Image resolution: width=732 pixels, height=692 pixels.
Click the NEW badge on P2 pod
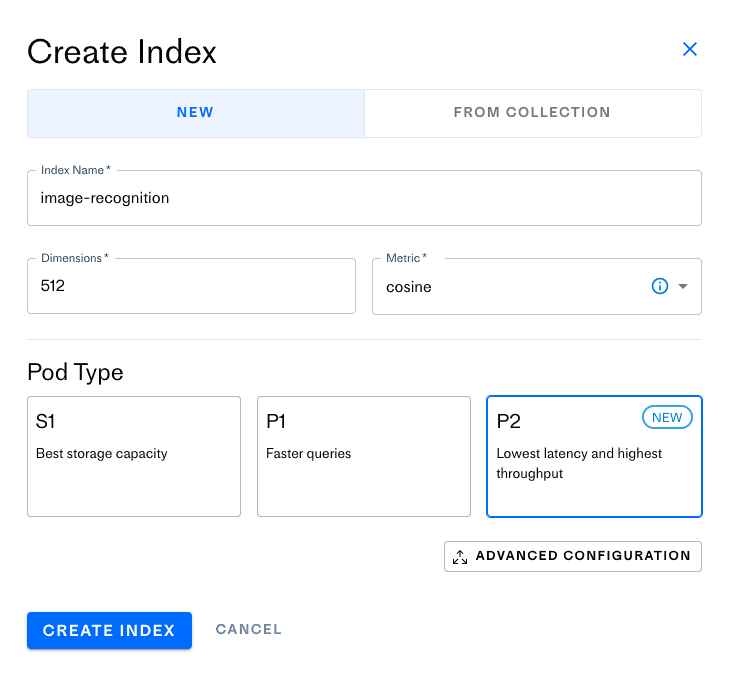click(x=666, y=417)
